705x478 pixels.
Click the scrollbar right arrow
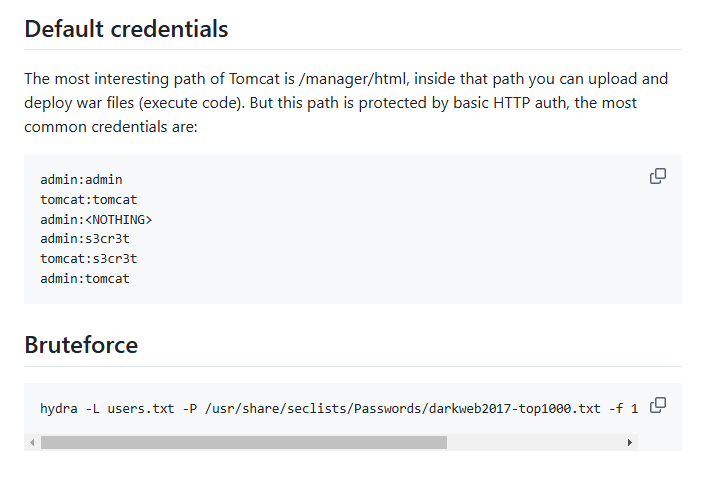[x=630, y=442]
